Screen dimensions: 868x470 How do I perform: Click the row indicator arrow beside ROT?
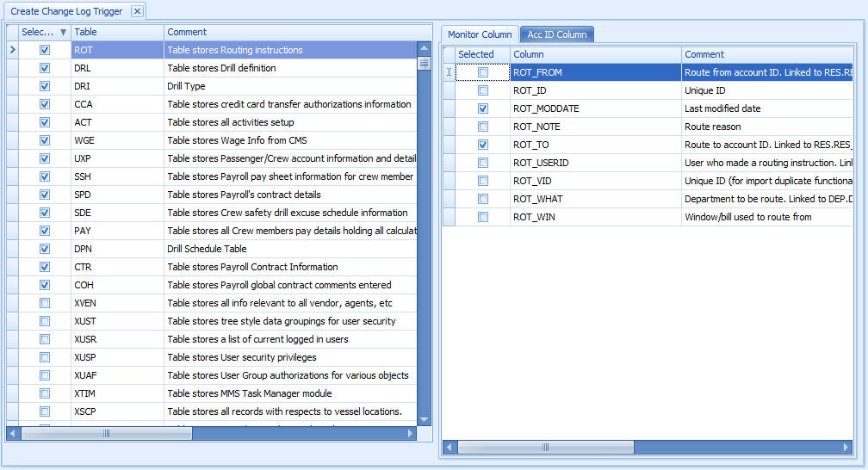[13, 50]
